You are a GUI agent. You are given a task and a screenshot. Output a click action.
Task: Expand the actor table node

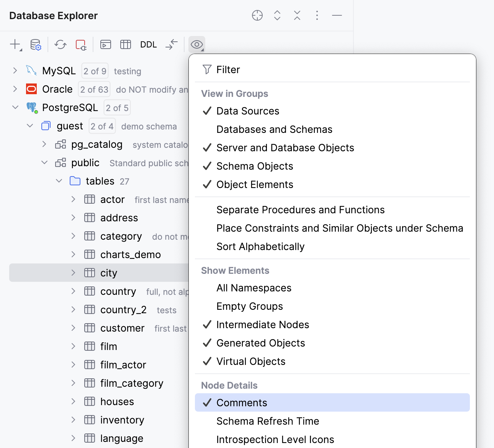tap(73, 199)
